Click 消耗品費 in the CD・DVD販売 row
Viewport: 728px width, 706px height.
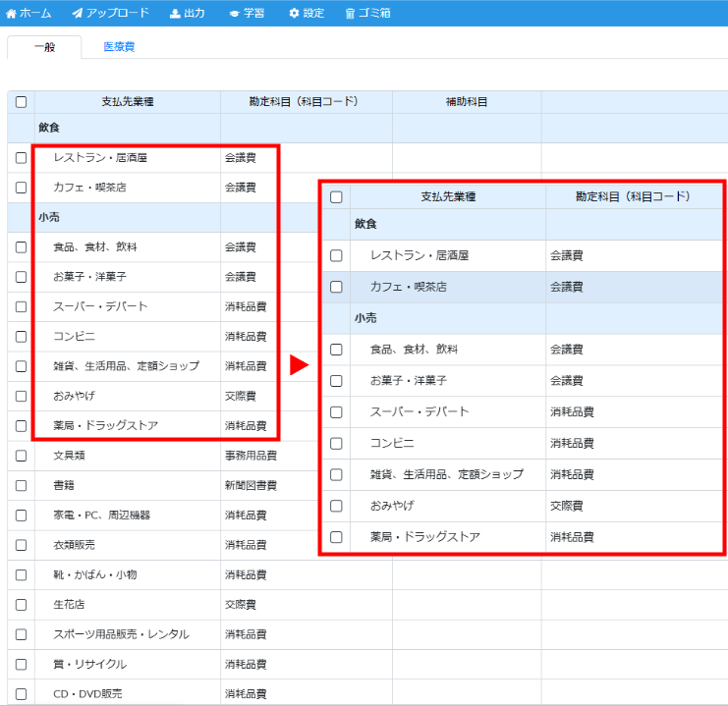246,694
